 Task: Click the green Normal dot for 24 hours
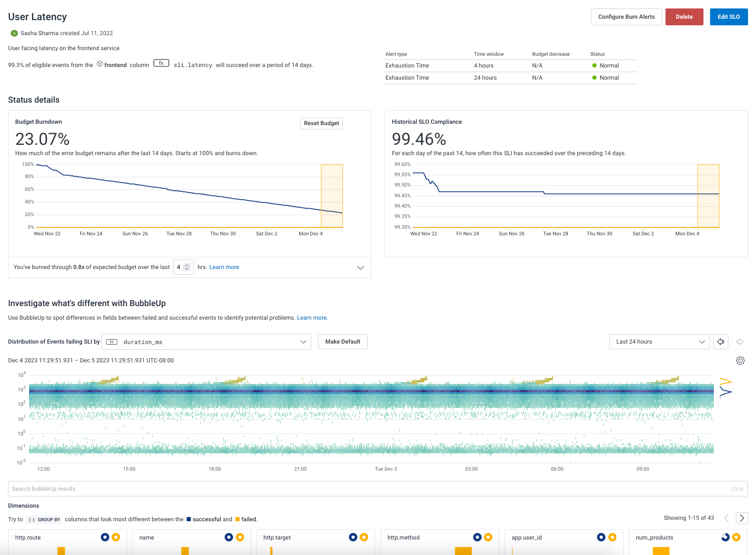point(594,78)
